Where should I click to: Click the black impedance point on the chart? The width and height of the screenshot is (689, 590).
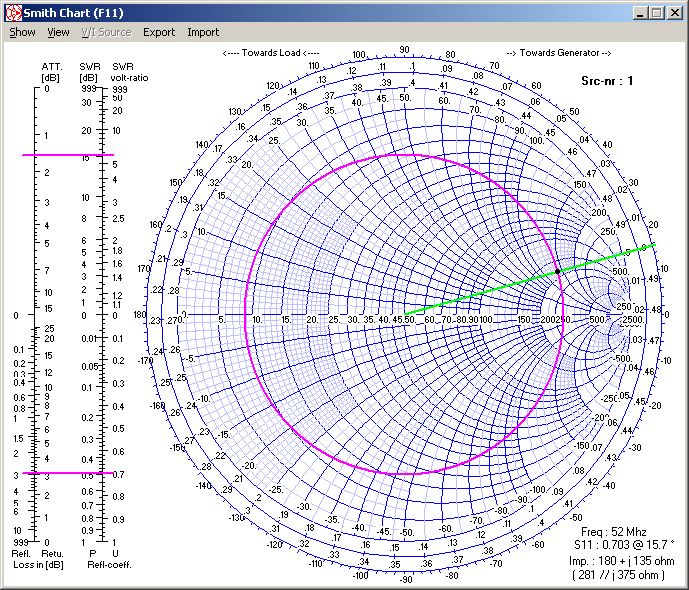pos(557,272)
